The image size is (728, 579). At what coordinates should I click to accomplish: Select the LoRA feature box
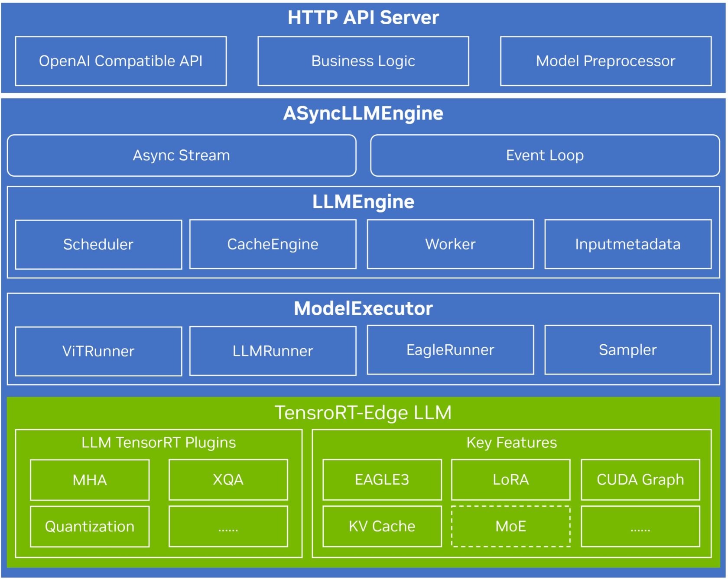(510, 480)
